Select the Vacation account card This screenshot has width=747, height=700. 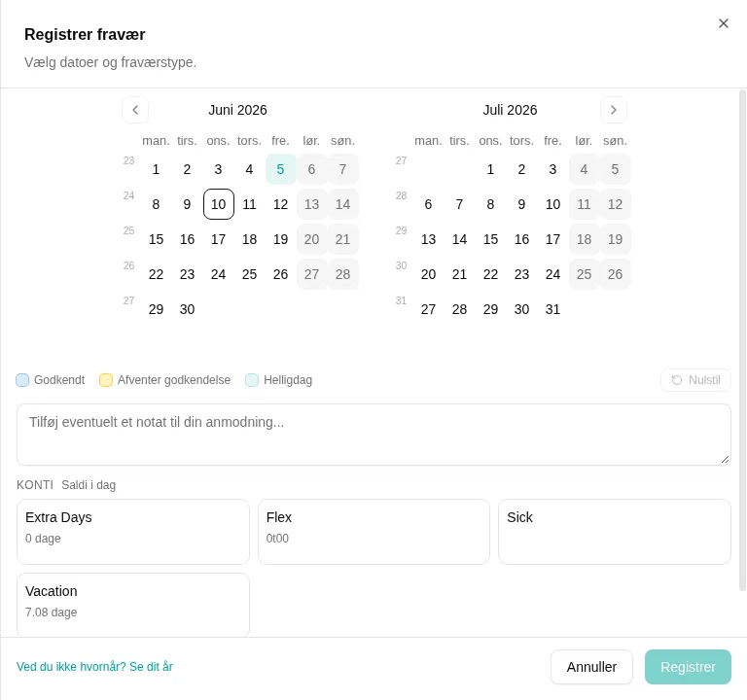tap(133, 605)
